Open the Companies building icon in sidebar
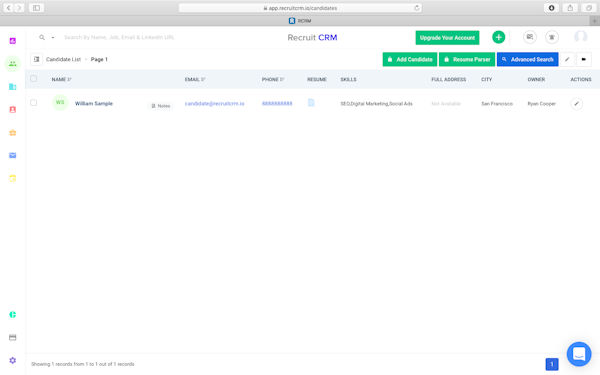The width and height of the screenshot is (600, 375). pos(13,87)
